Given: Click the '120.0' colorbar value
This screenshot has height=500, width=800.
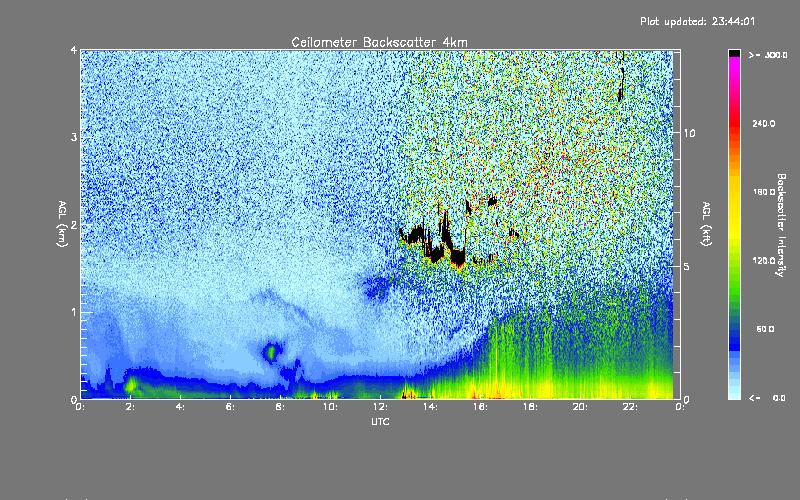Looking at the screenshot, I should pyautogui.click(x=764, y=261).
